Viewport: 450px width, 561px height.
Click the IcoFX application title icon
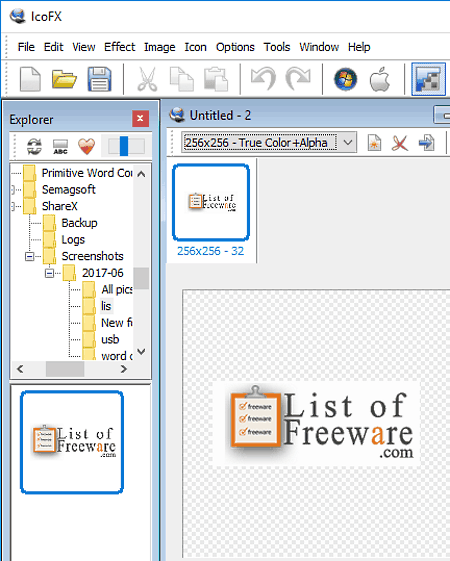point(17,16)
